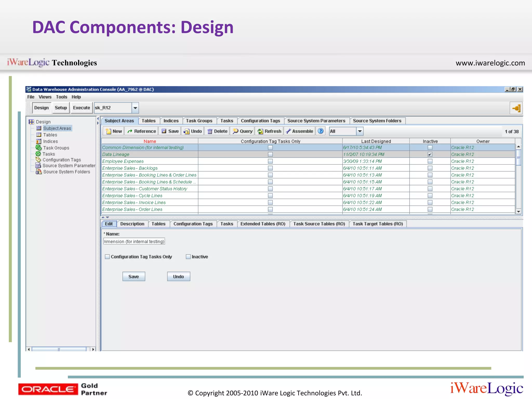Collapse the left navigation pane via splitter arrow

click(98, 119)
